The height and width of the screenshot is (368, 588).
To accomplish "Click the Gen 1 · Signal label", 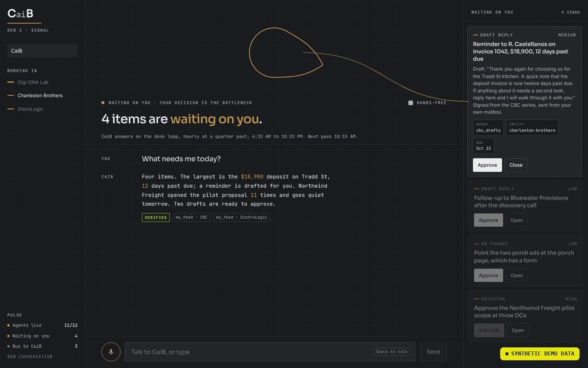I will [x=28, y=30].
